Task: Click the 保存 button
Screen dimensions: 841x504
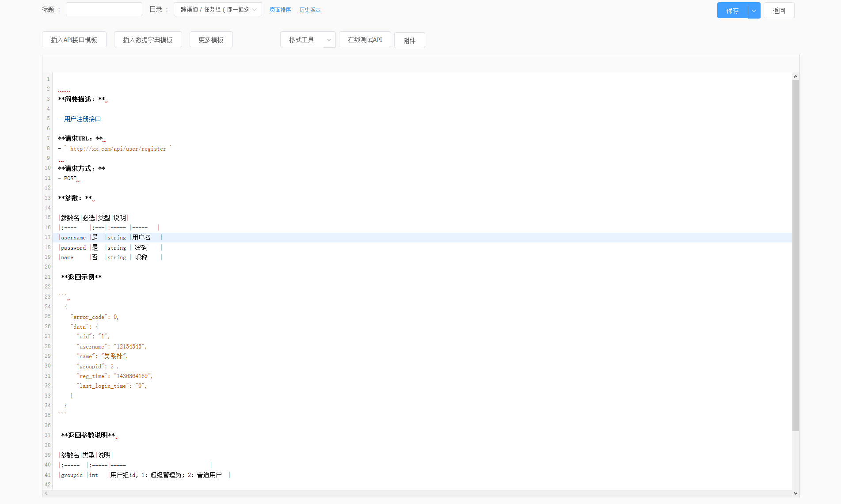Action: tap(732, 11)
